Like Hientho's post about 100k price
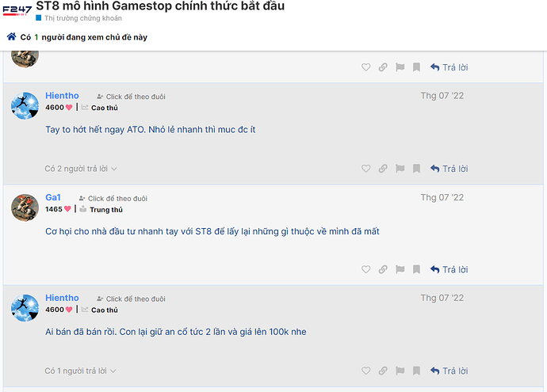The height and width of the screenshot is (392, 547). (x=365, y=371)
